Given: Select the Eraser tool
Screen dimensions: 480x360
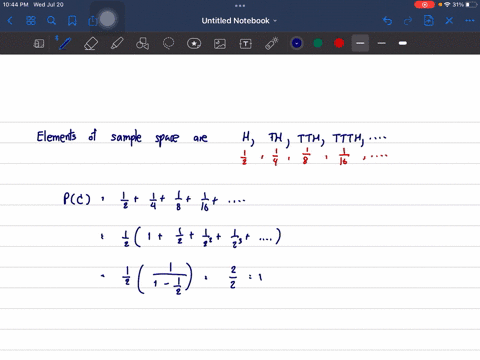Looking at the screenshot, I should click(x=91, y=43).
